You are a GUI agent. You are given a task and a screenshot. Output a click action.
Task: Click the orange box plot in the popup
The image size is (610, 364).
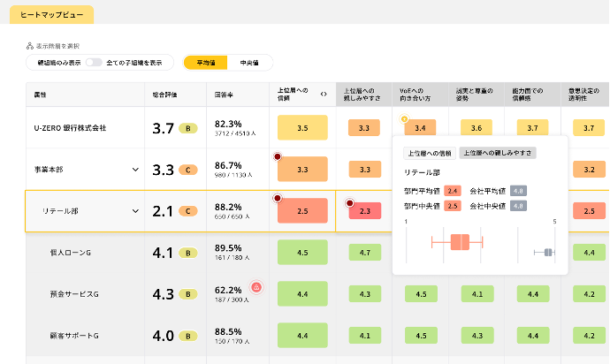click(459, 241)
